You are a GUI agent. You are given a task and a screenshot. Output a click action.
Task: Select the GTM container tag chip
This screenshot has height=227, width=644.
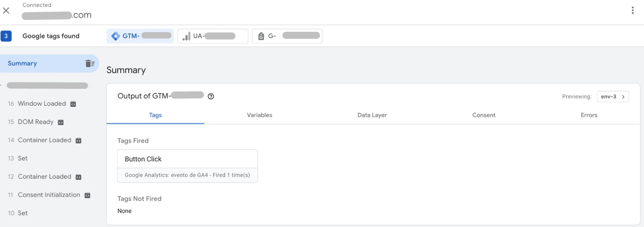tap(140, 36)
